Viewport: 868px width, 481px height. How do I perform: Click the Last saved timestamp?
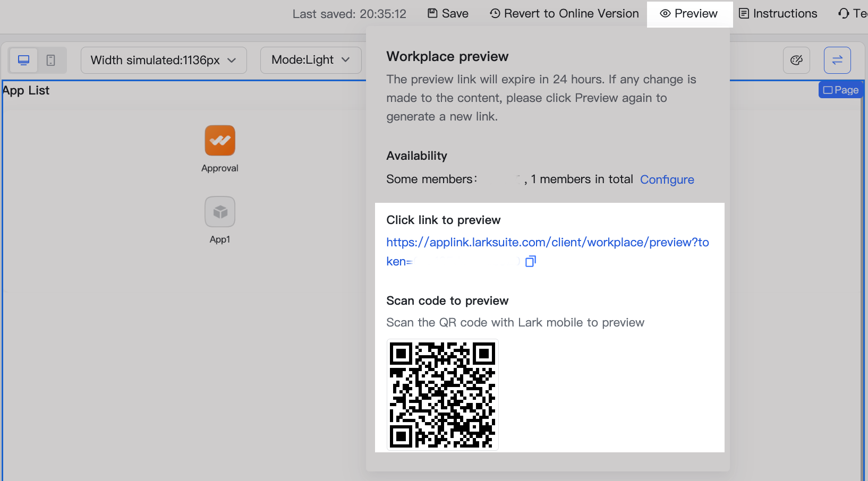point(349,14)
